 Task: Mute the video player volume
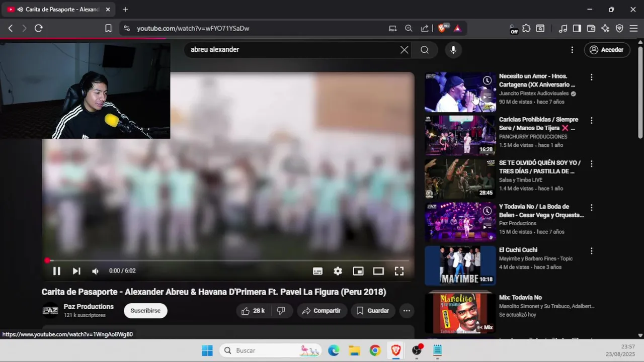tap(96, 271)
